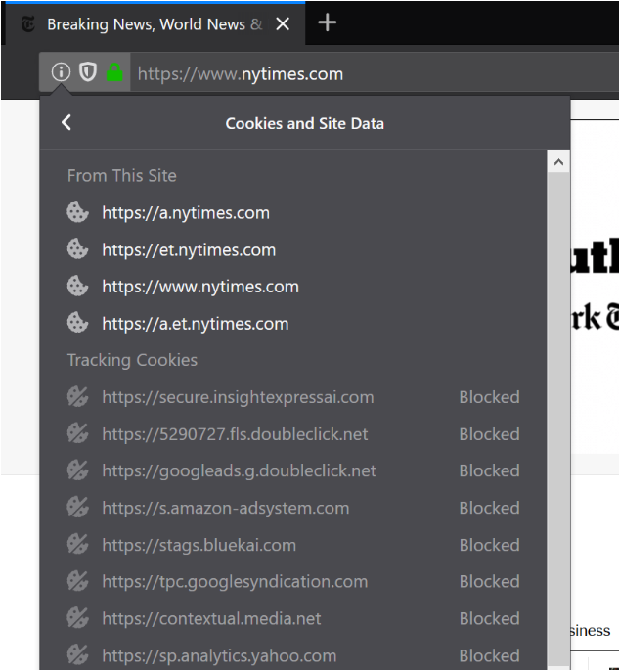619x672 pixels.
Task: Select the Breaking News, World News tab
Action: tap(155, 24)
